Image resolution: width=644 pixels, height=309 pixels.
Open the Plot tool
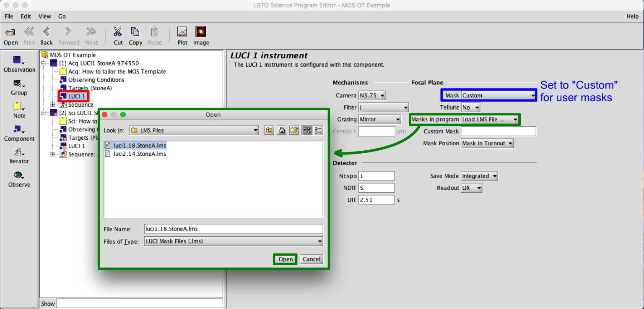[x=182, y=32]
